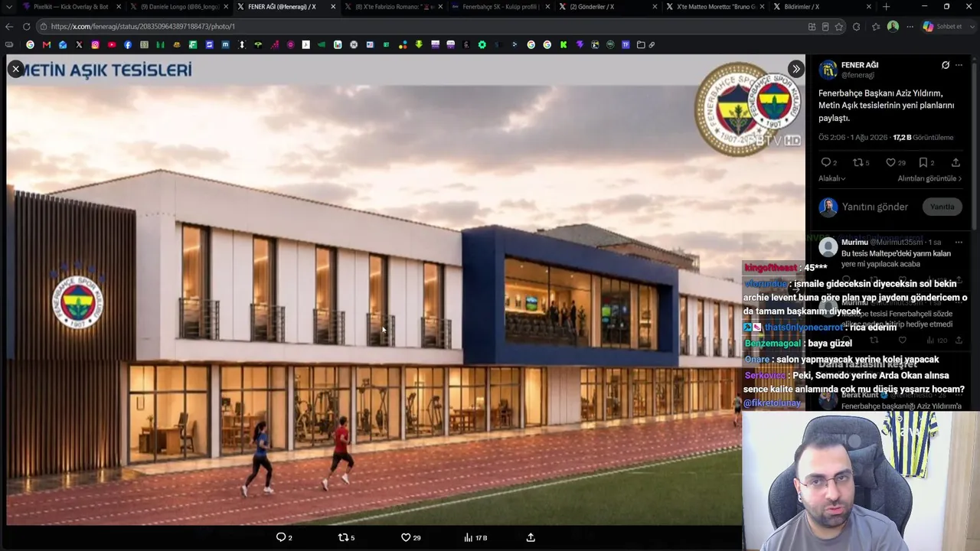Image resolution: width=980 pixels, height=551 pixels.
Task: Repost the post from the sidebar actions
Action: point(858,162)
